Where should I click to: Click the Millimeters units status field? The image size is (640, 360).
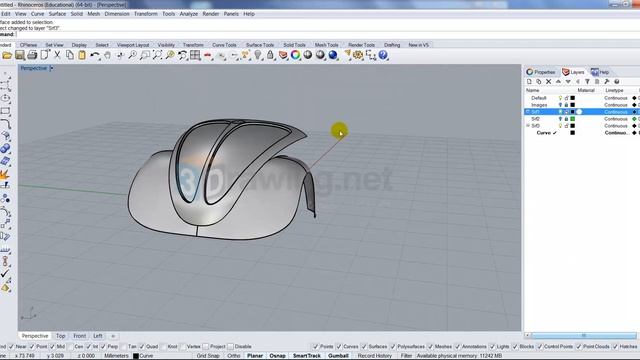pyautogui.click(x=116, y=356)
